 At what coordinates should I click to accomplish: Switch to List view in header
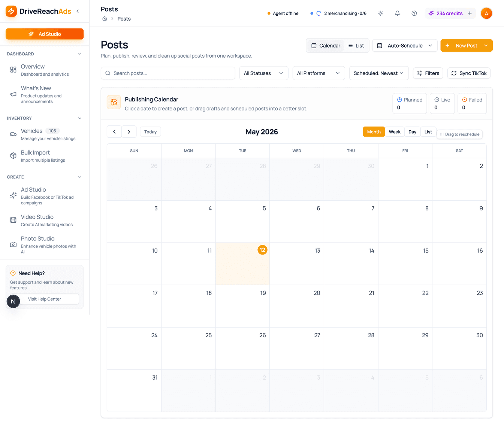356,46
